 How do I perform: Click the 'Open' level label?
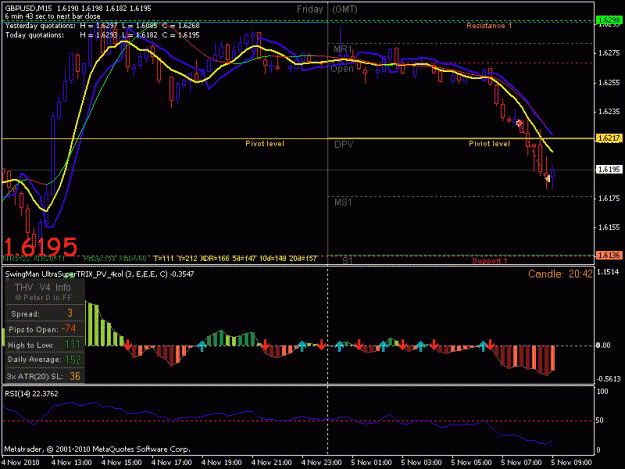click(x=342, y=69)
